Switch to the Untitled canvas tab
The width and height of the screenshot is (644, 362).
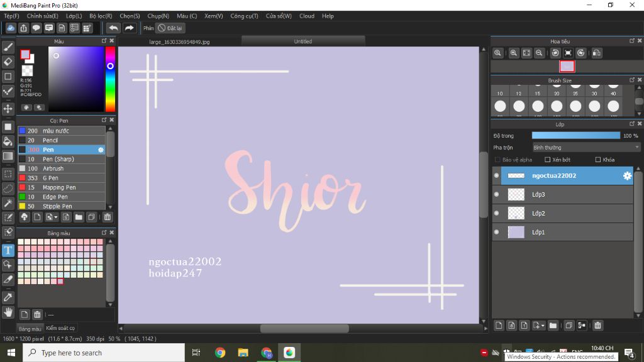[x=303, y=41]
